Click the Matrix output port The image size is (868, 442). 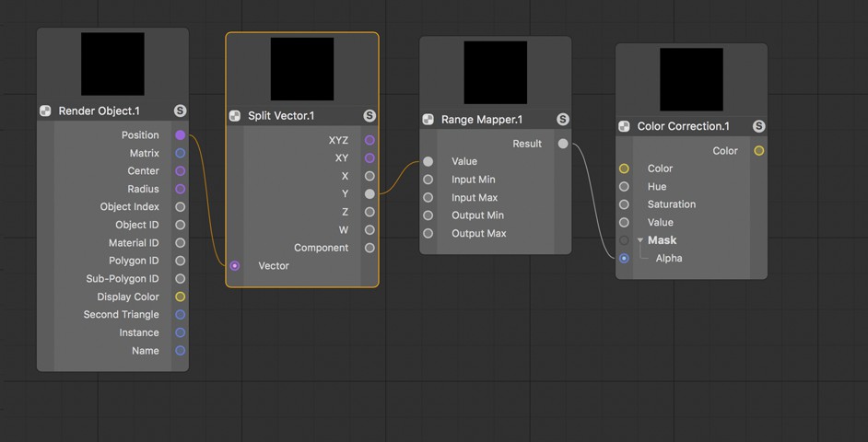pyautogui.click(x=180, y=153)
